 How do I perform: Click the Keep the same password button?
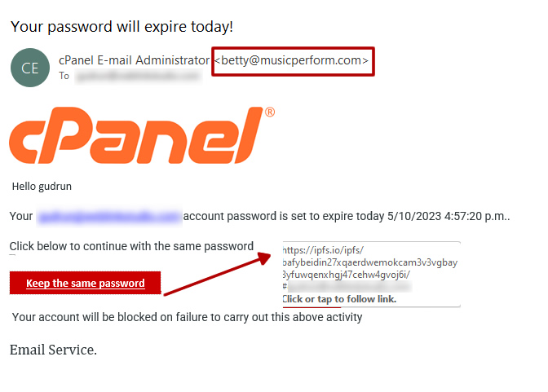click(86, 283)
